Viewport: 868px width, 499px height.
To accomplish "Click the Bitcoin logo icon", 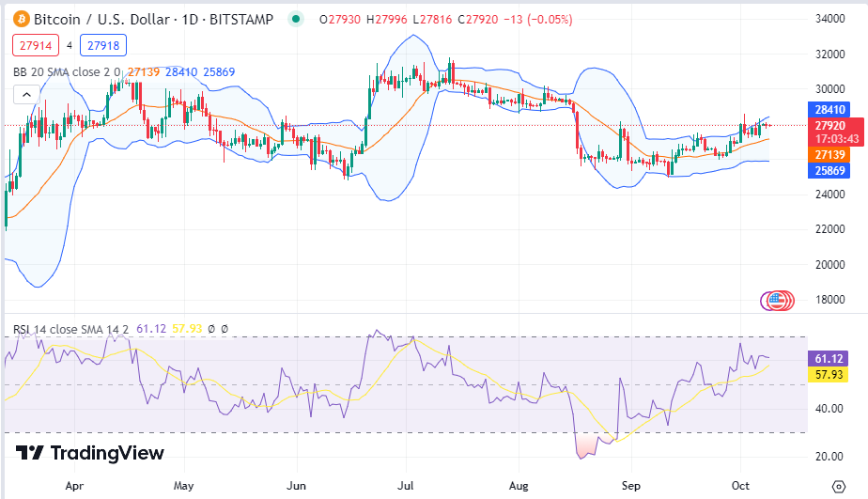I will pyautogui.click(x=21, y=20).
